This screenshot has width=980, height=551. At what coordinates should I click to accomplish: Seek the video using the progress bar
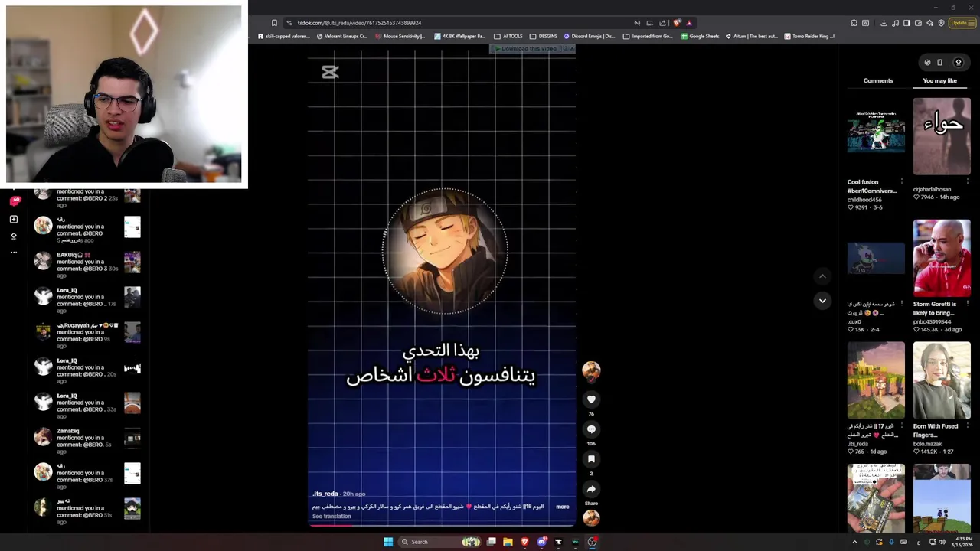coord(442,525)
